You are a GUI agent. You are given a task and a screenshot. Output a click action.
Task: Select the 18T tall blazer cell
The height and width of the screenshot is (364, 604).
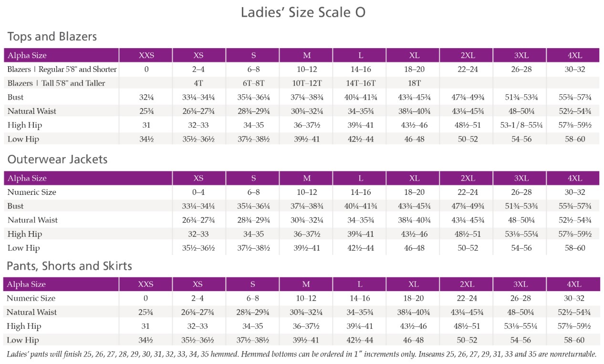(x=414, y=83)
